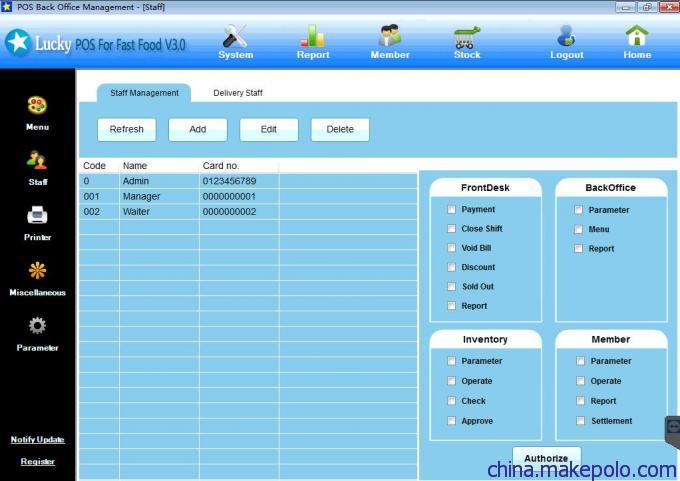Select the Staff icon in the sidebar

click(37, 160)
